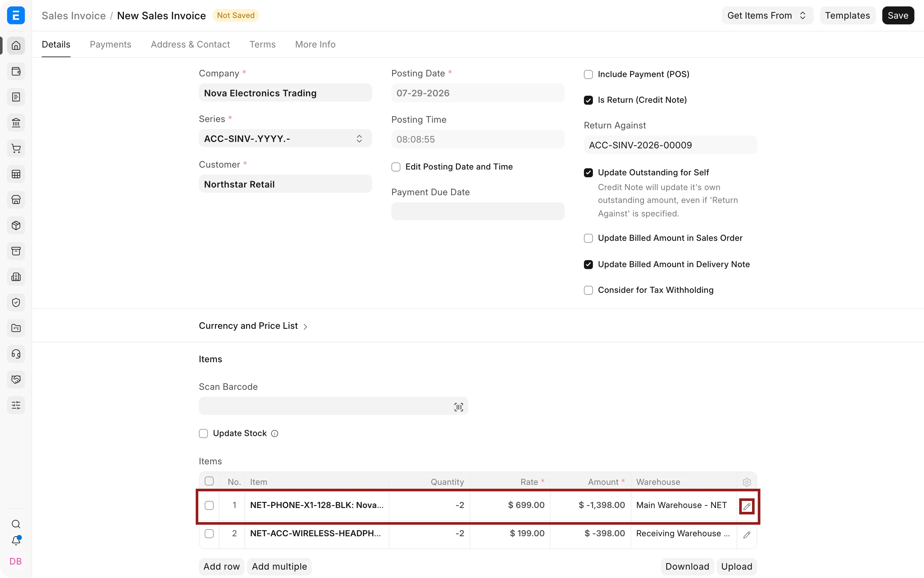Edit row 1 NET-PHONE item with the pencil icon

click(x=747, y=506)
